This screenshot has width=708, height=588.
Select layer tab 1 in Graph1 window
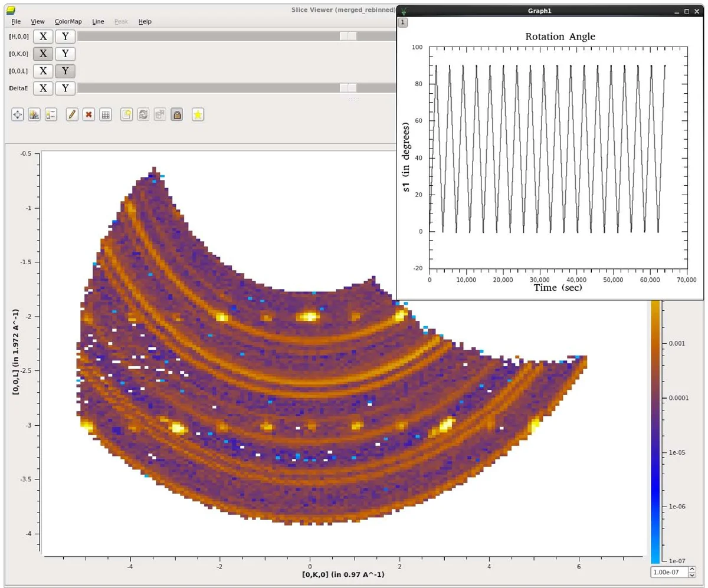(402, 22)
